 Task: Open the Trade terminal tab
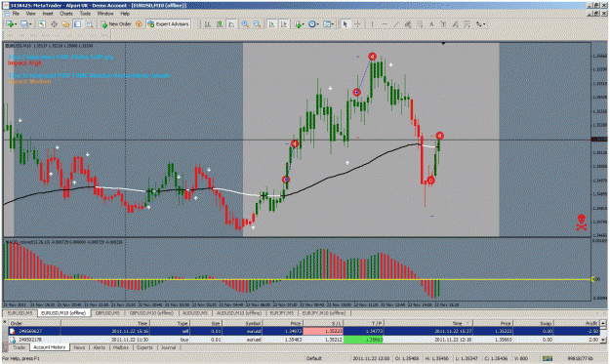click(x=19, y=347)
